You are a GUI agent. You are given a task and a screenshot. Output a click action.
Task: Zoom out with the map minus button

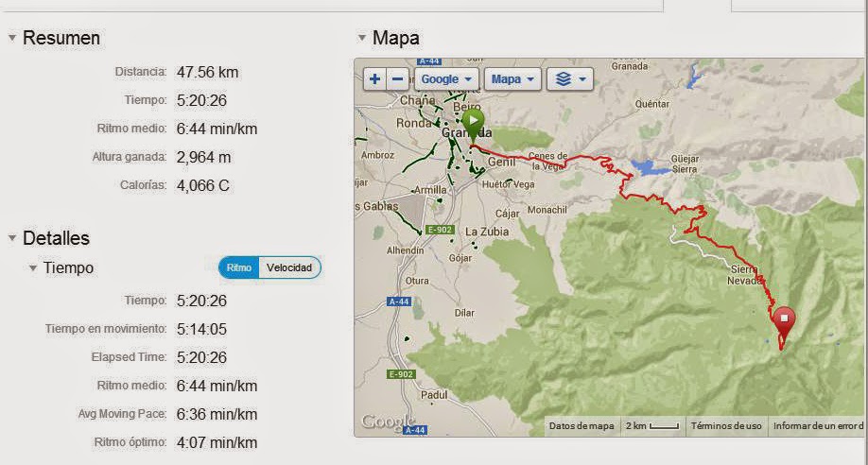pos(397,79)
